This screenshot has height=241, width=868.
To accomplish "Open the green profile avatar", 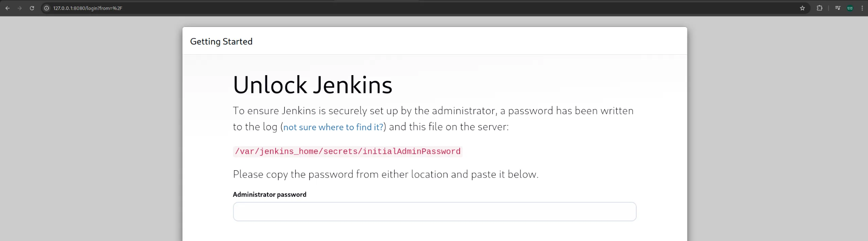I will coord(850,8).
